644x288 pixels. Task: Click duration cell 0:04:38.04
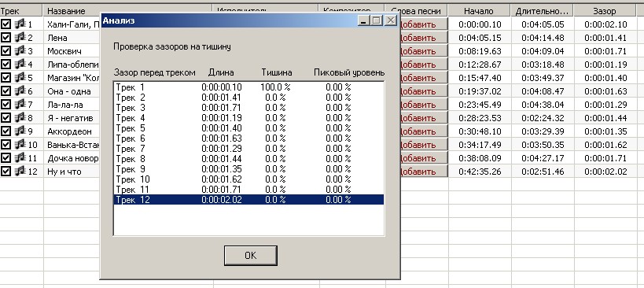coord(543,105)
